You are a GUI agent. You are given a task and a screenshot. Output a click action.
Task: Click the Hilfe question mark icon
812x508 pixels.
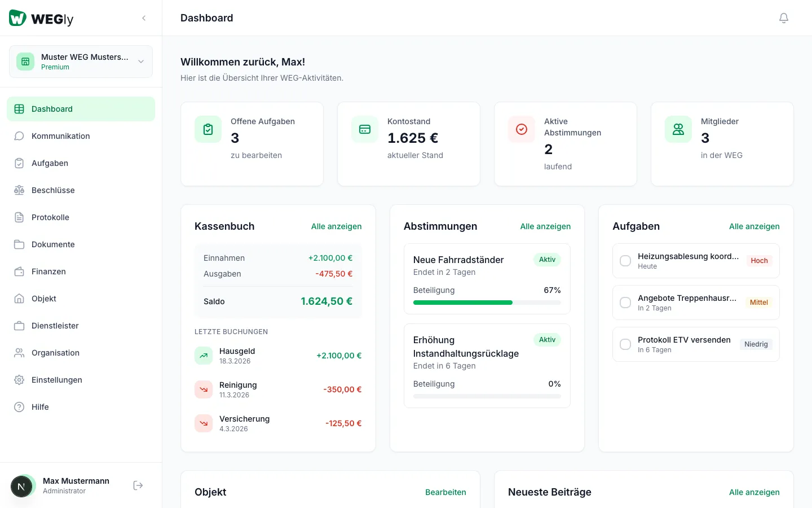[19, 407]
